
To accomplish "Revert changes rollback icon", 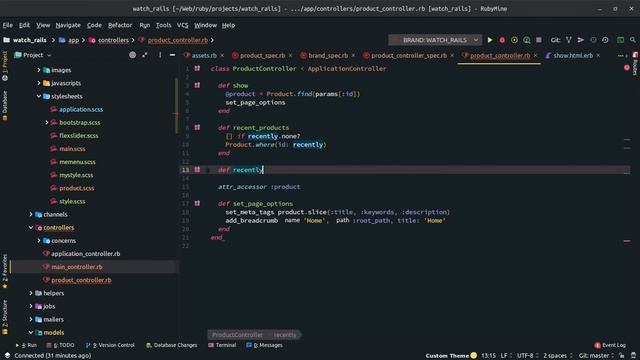I will click(x=605, y=40).
